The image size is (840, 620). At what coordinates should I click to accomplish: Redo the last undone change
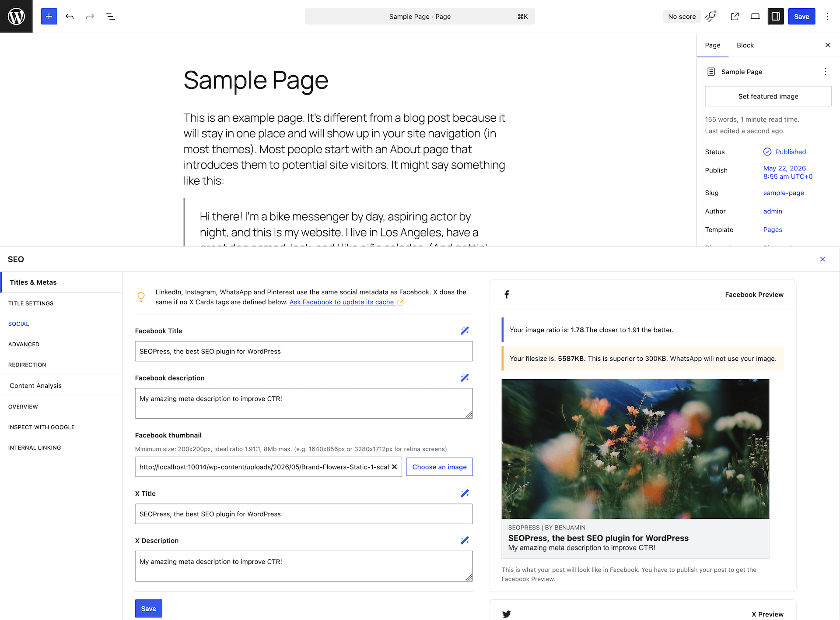90,16
